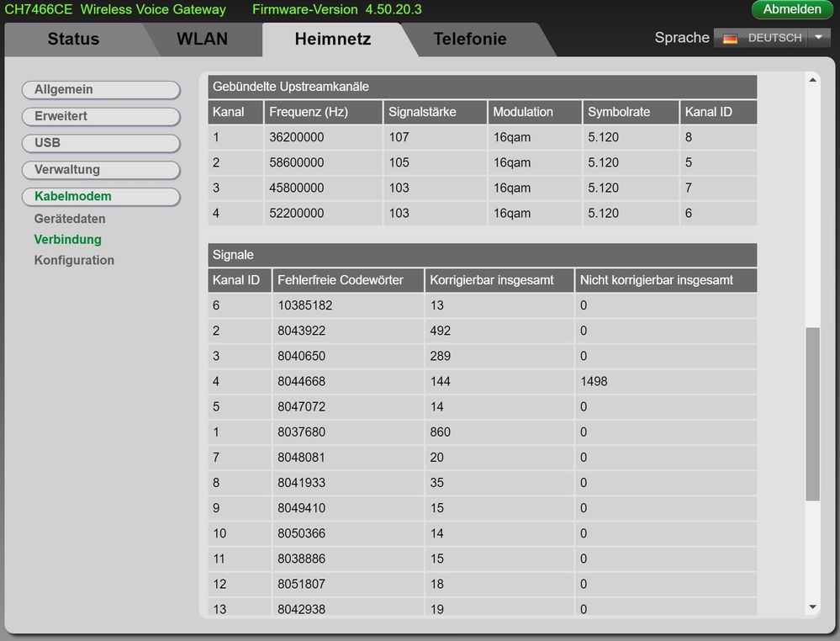Open the Verbindung submenu

67,240
